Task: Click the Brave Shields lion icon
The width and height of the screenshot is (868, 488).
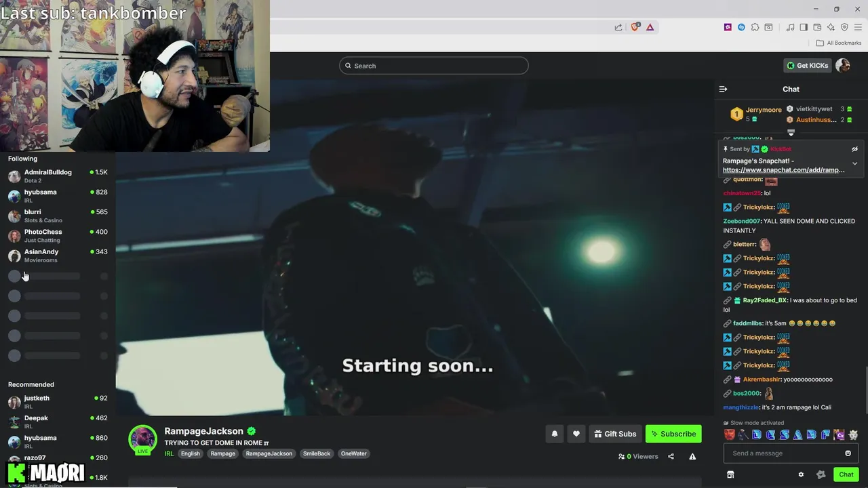Action: (x=635, y=27)
